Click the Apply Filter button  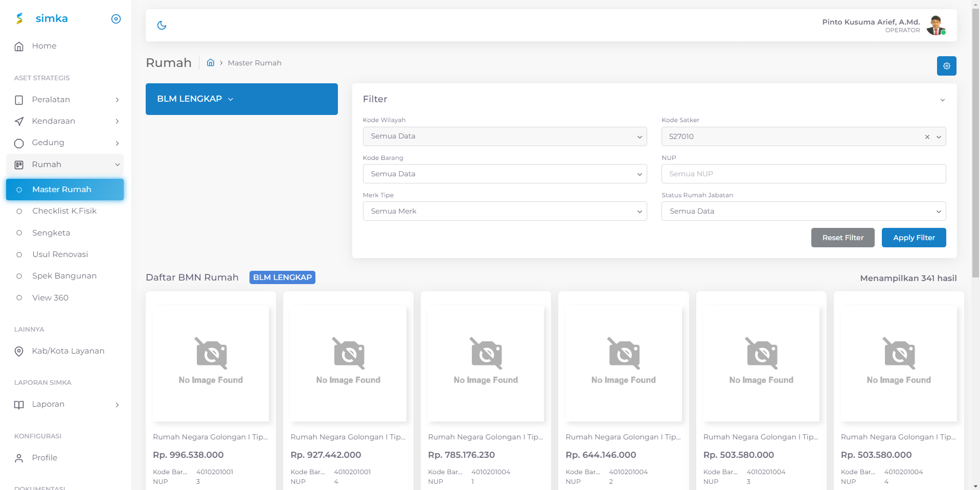914,238
